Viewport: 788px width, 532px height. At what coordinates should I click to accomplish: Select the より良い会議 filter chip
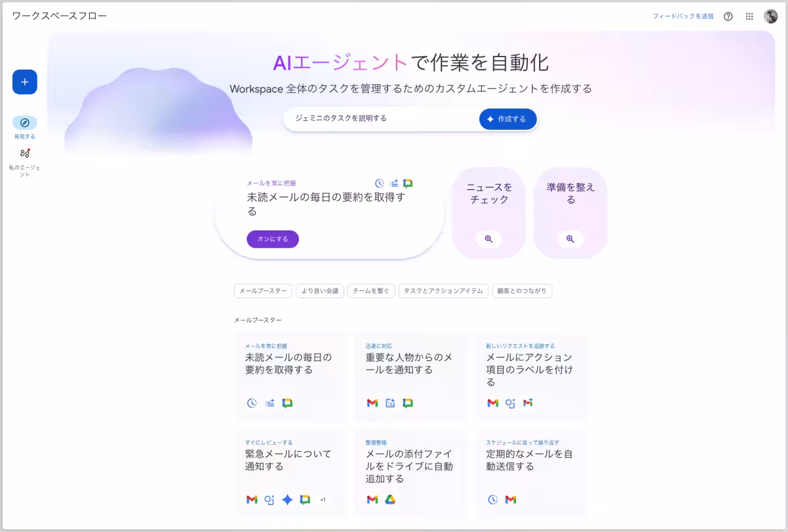click(x=320, y=290)
